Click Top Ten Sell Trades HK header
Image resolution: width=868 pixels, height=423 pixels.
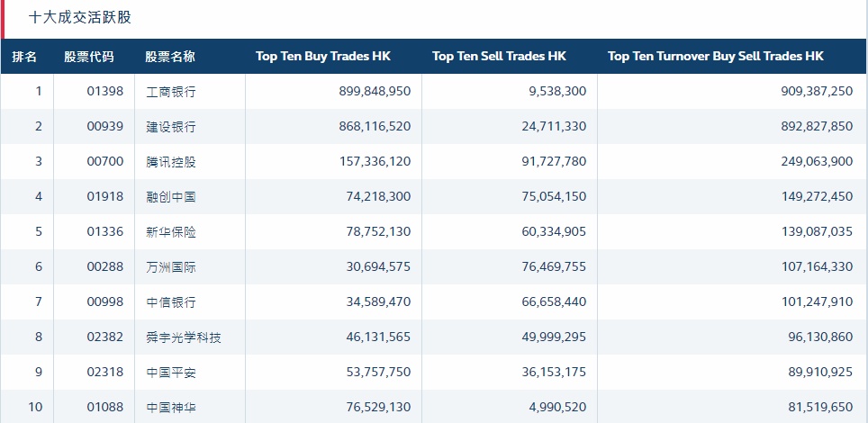pyautogui.click(x=500, y=57)
